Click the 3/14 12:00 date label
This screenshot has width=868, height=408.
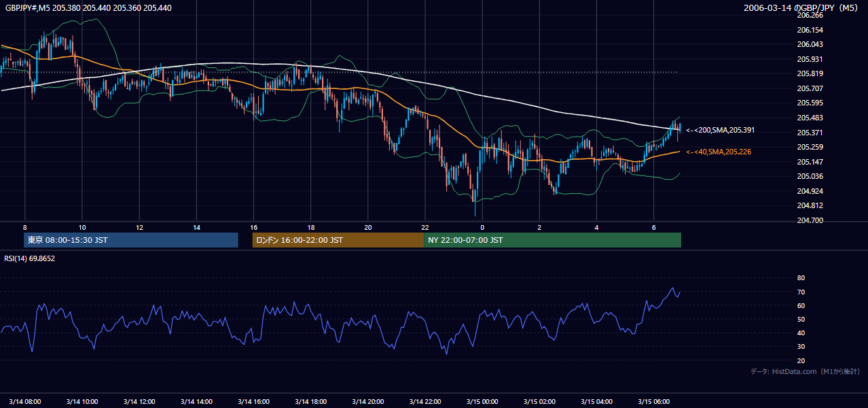(139, 401)
